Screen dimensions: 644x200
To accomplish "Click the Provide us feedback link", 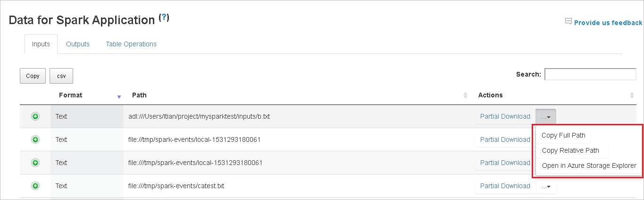I will coord(608,22).
